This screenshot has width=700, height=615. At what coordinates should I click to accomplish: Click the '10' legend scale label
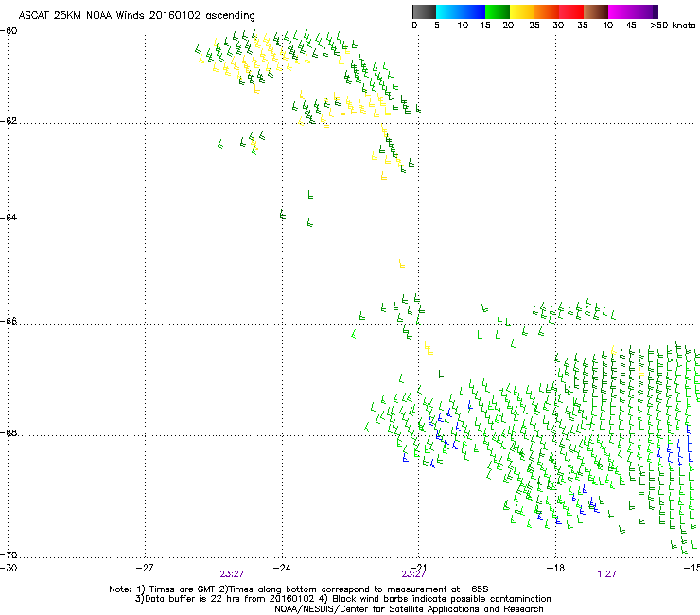pyautogui.click(x=463, y=26)
